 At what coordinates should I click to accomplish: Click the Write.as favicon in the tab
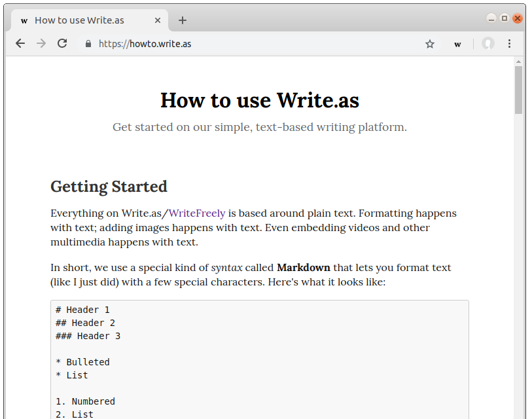point(24,21)
